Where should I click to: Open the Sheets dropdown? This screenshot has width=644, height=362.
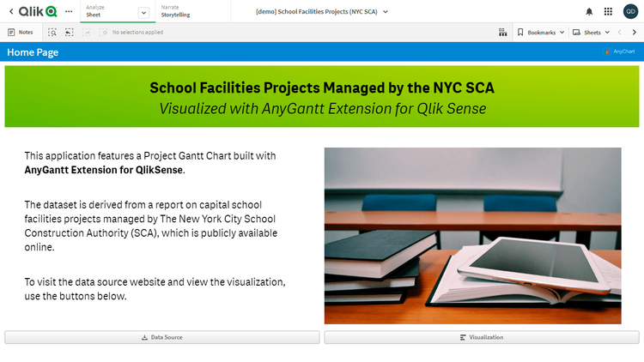(x=592, y=32)
